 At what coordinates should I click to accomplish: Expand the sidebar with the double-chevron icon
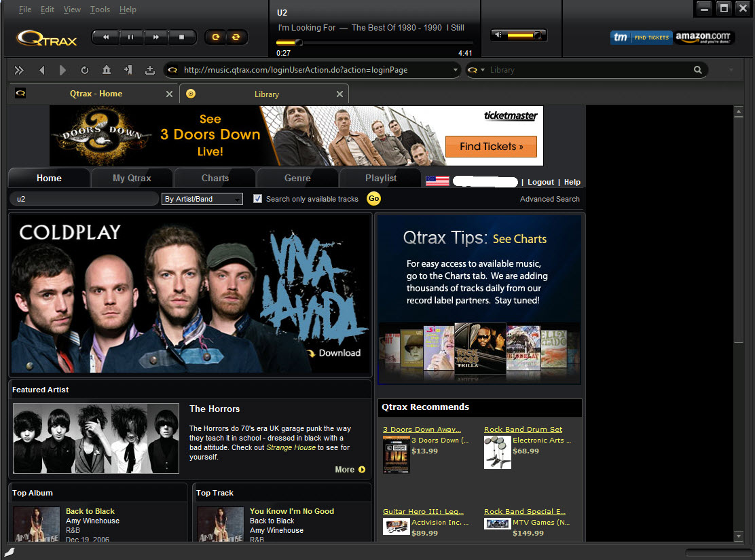pos(19,71)
